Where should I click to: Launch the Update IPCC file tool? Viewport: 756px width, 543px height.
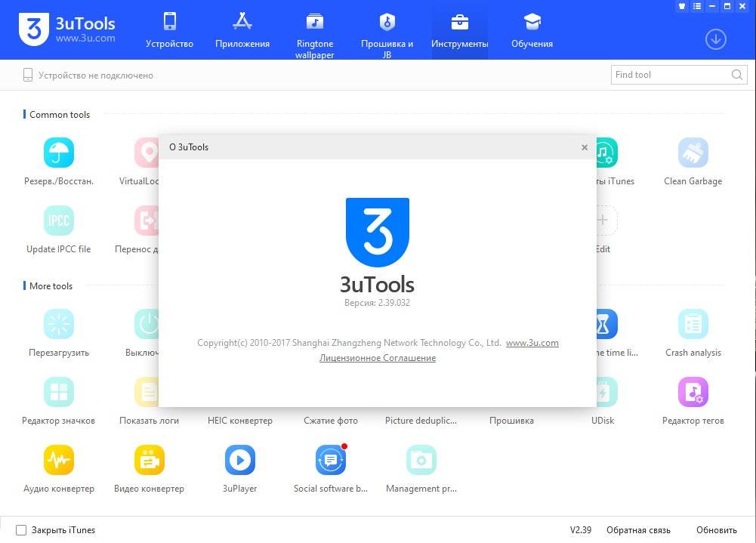coord(58,221)
